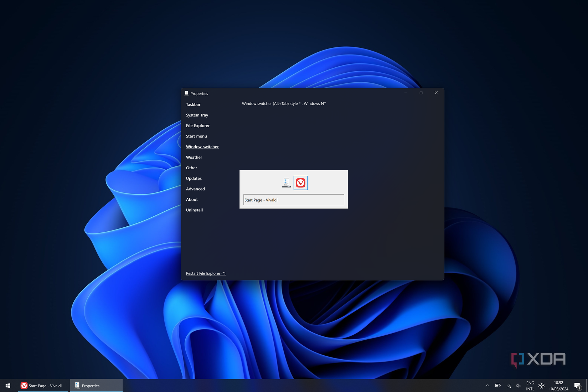
Task: Select the Uninstall option
Action: [x=194, y=210]
